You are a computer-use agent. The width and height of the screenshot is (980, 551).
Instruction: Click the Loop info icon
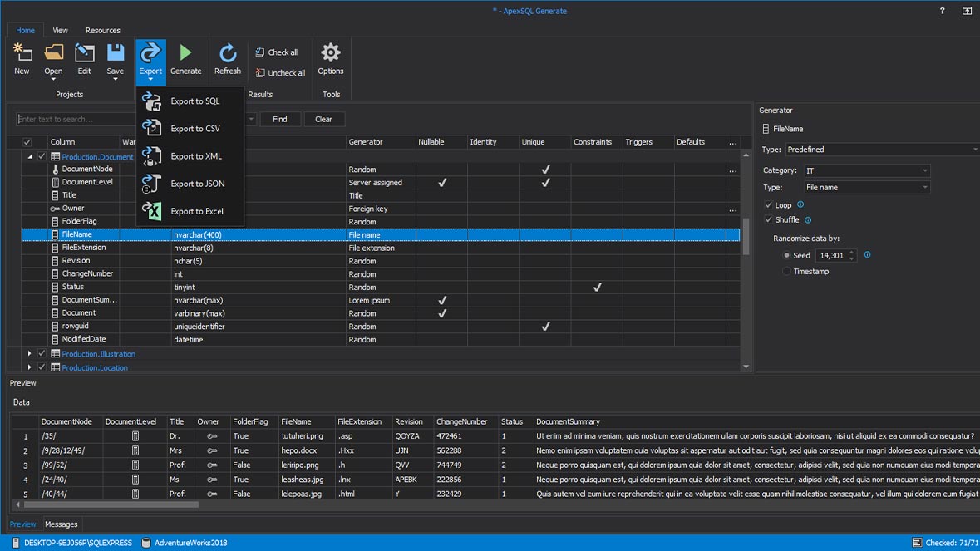800,204
